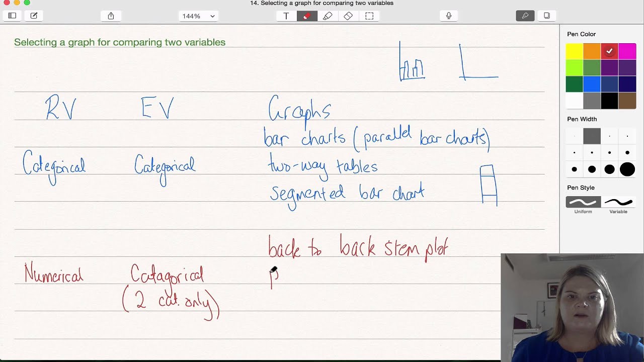Select the Eraser tool
644x362 pixels.
coord(348,16)
